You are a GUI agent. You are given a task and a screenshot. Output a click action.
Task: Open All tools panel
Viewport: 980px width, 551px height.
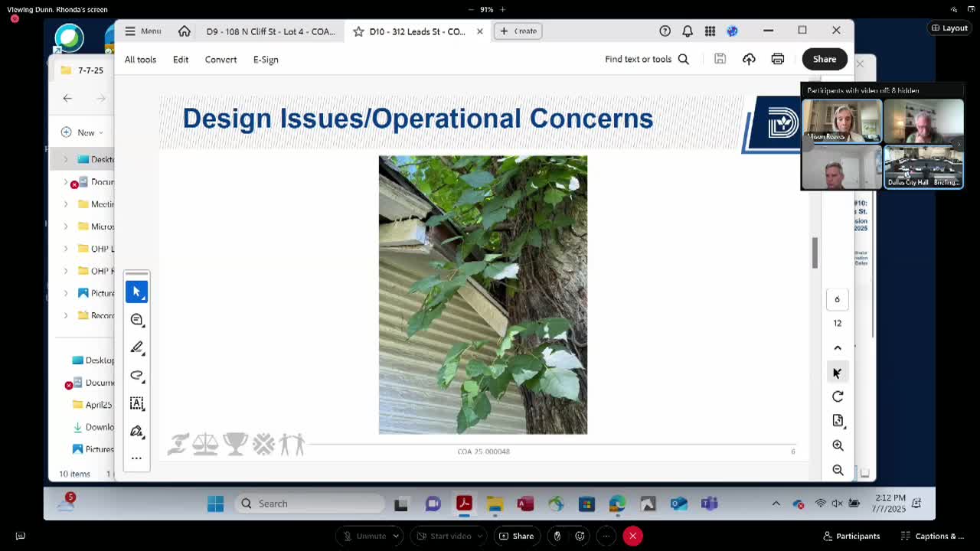click(140, 60)
